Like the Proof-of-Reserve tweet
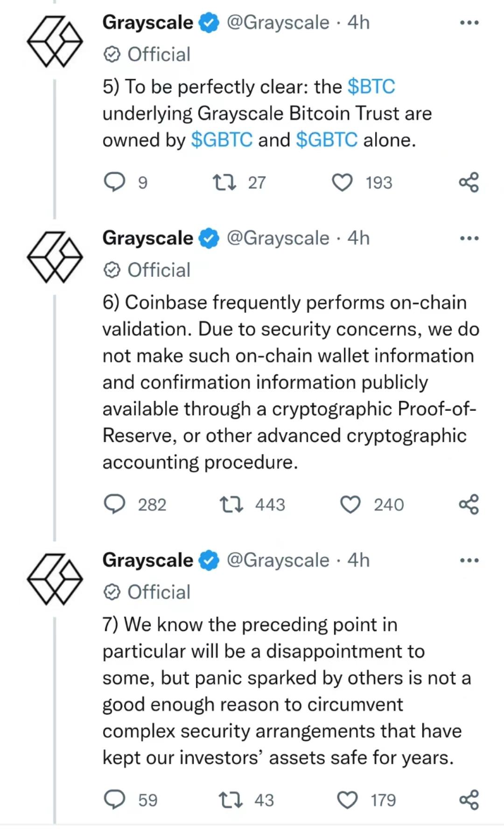The width and height of the screenshot is (504, 829). [350, 505]
